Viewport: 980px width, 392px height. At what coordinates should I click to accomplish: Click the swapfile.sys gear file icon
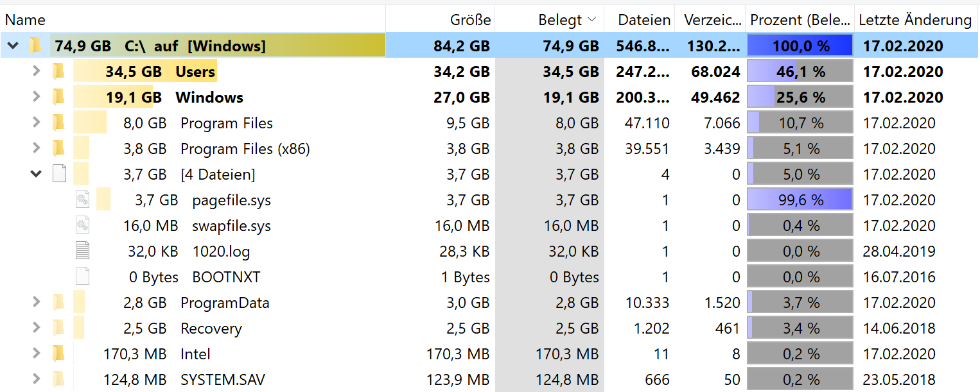coord(82,225)
